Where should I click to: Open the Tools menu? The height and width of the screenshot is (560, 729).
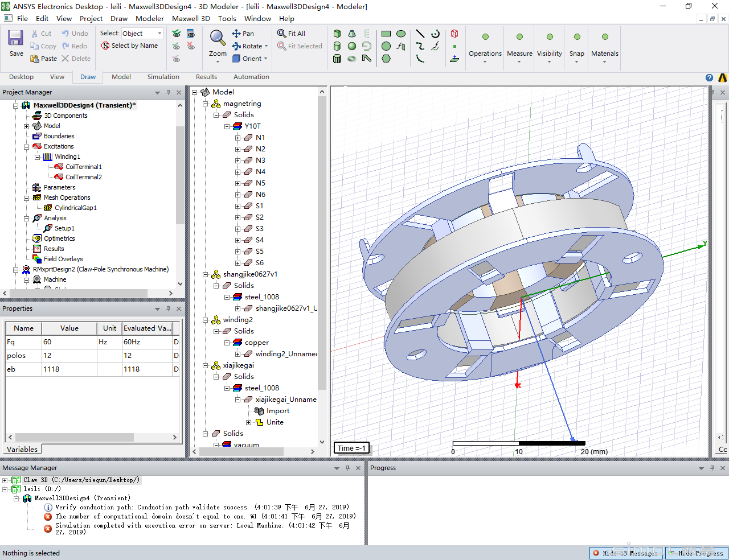227,18
